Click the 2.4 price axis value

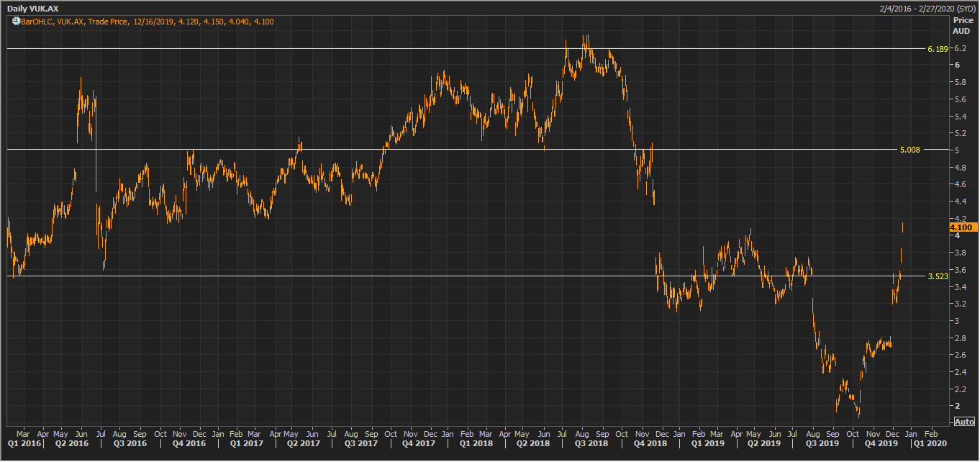click(x=960, y=372)
